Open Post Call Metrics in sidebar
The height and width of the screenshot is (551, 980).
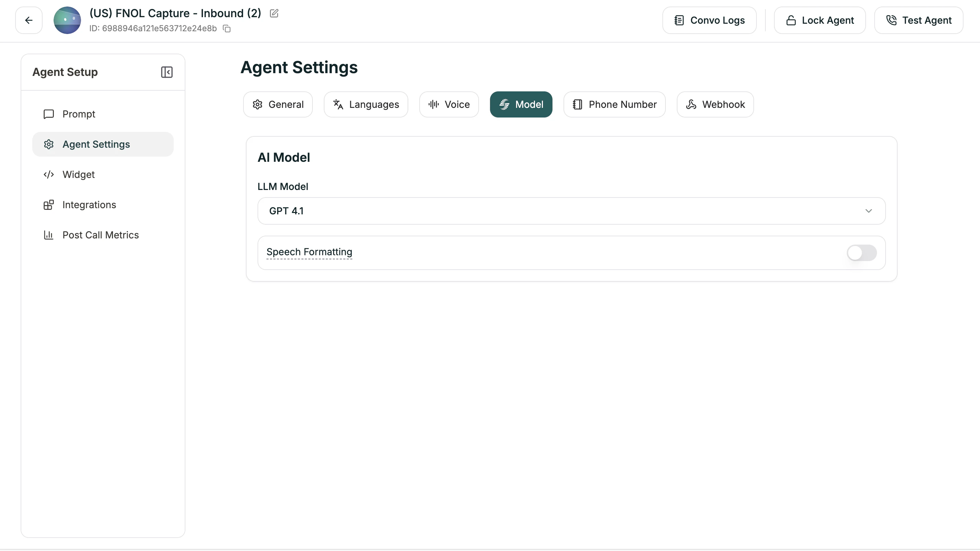click(x=100, y=235)
